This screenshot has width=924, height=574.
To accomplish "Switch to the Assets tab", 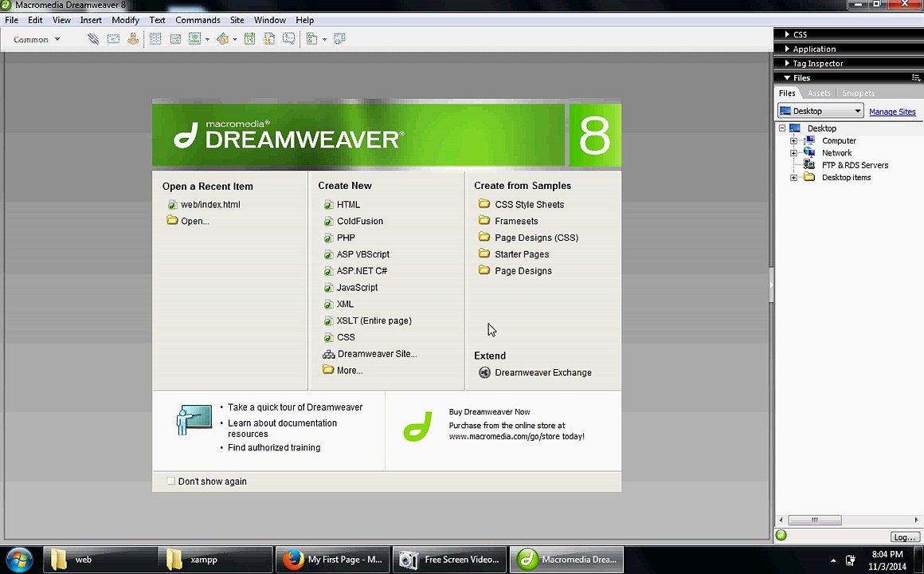I will 819,93.
